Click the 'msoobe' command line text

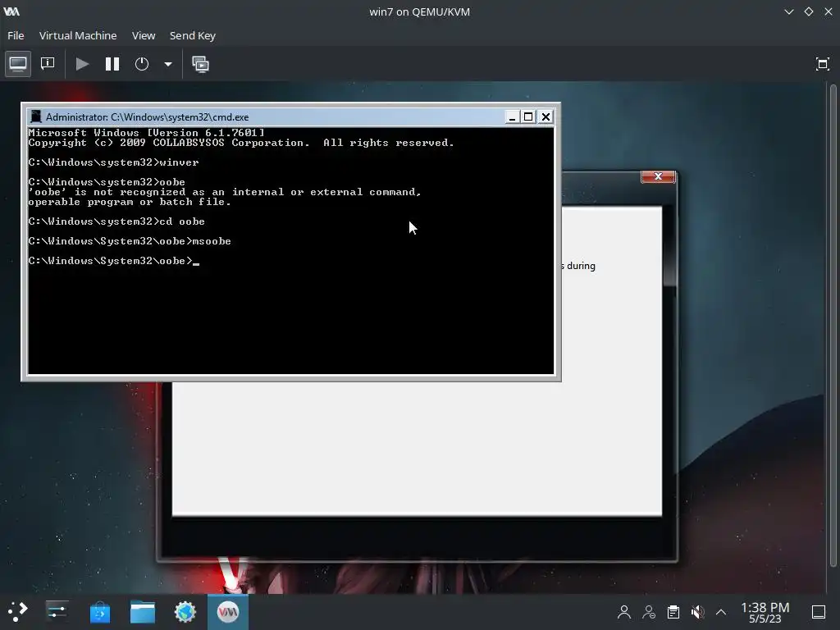click(212, 241)
